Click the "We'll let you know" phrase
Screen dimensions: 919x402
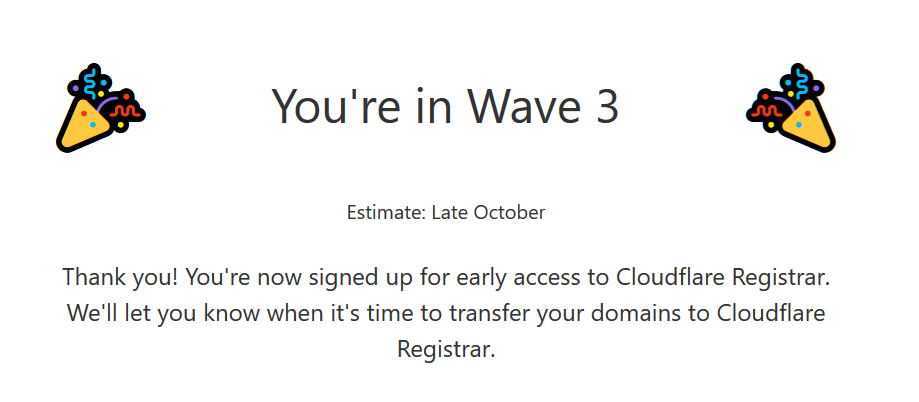pos(165,314)
